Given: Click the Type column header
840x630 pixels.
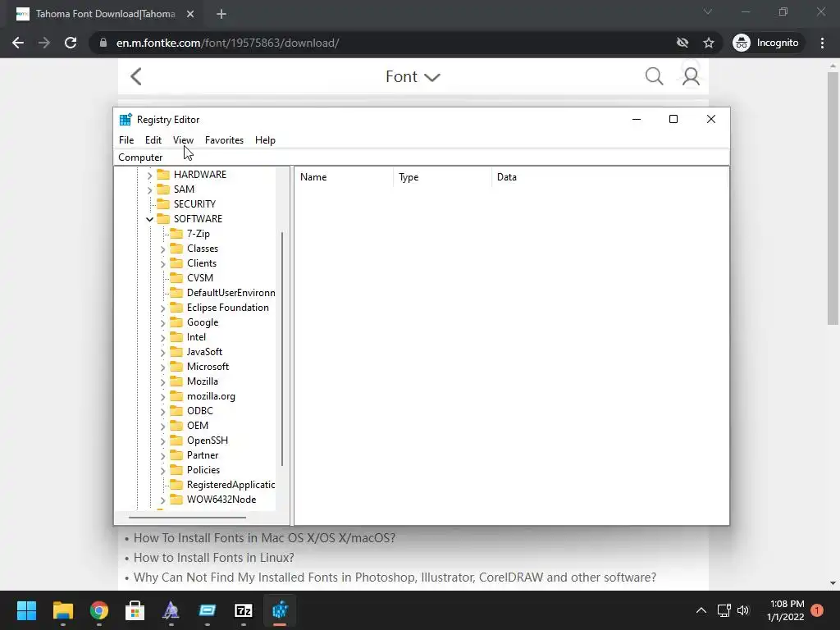Looking at the screenshot, I should point(442,177).
